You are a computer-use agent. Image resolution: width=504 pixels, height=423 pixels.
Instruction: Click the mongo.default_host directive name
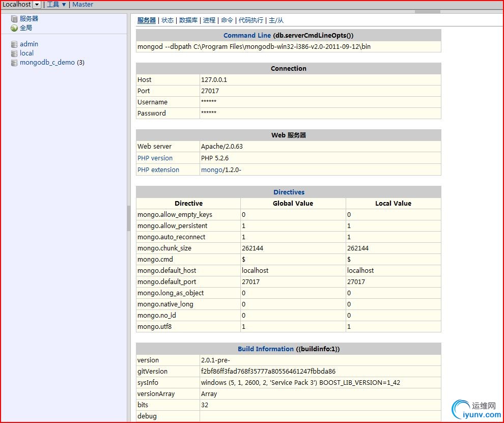click(x=167, y=271)
